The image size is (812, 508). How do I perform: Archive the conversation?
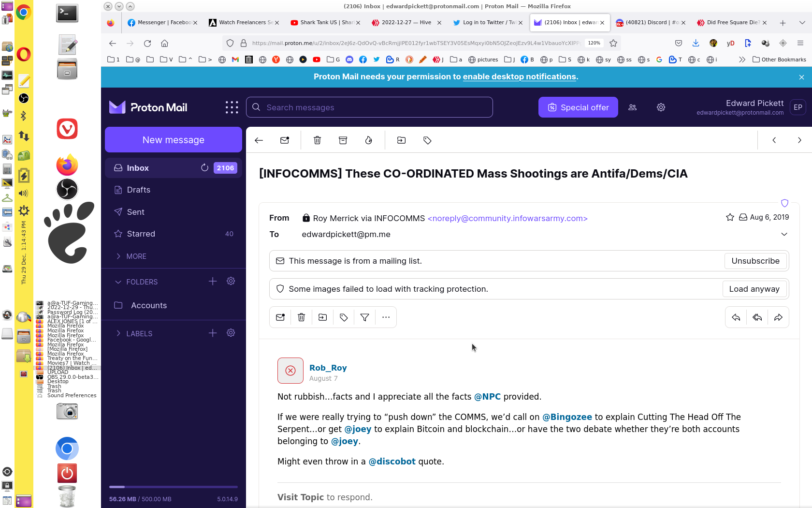click(343, 140)
